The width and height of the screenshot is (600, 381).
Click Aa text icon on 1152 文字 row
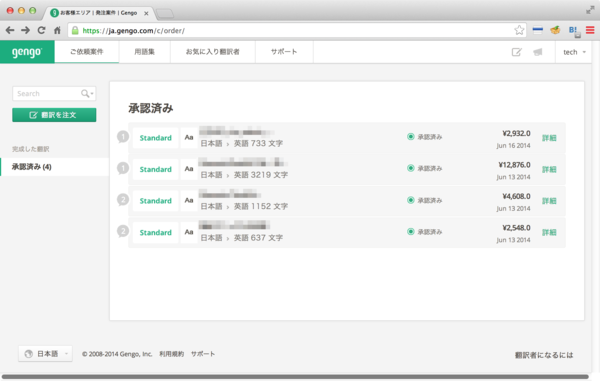pos(189,200)
